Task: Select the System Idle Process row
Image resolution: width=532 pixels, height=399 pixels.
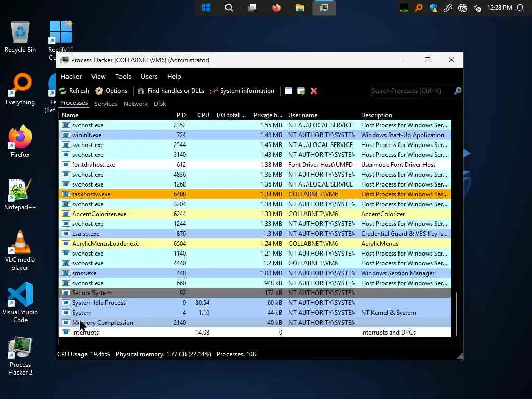Action: tap(255, 303)
